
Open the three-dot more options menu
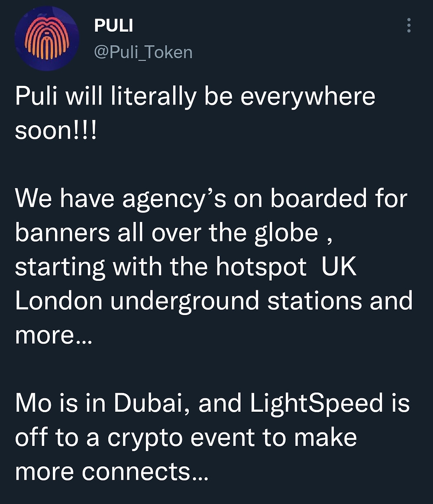409,25
